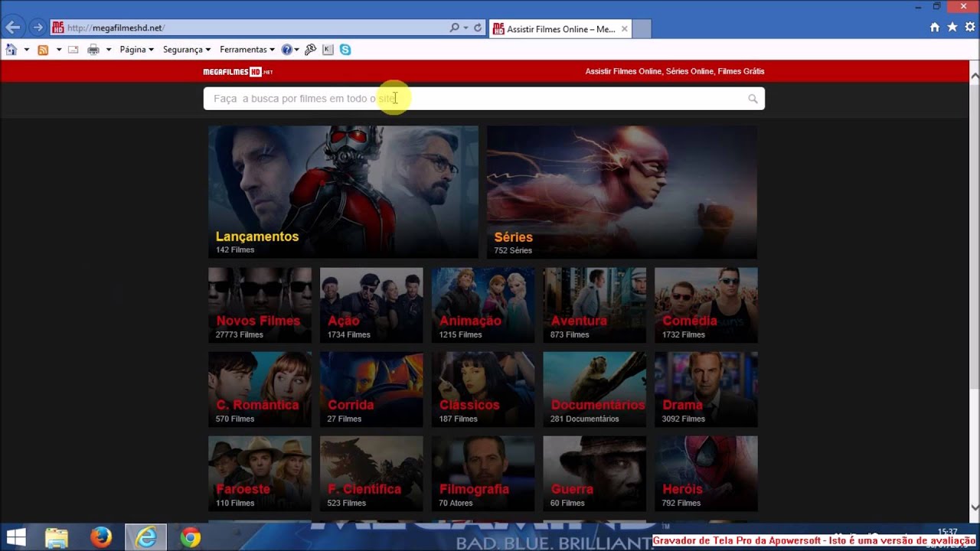
Task: Open the C. Romântica category
Action: (x=260, y=389)
